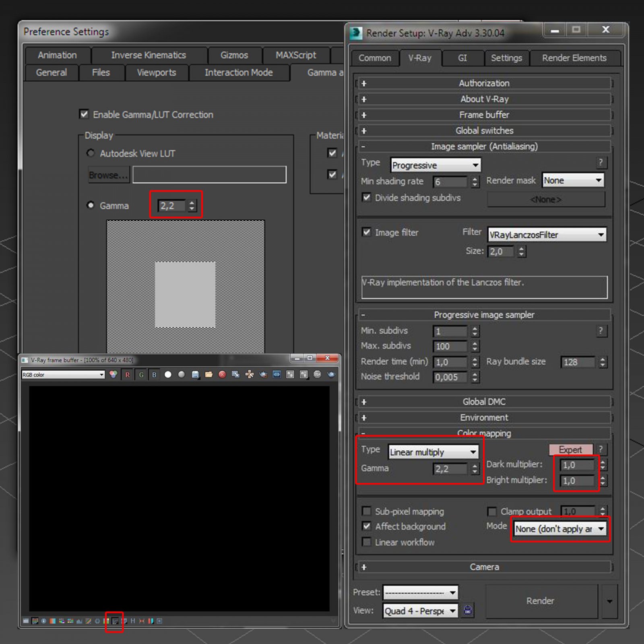Viewport: 644px width, 644px height.
Task: Toggle the Image filter checkbox
Action: tap(366, 233)
